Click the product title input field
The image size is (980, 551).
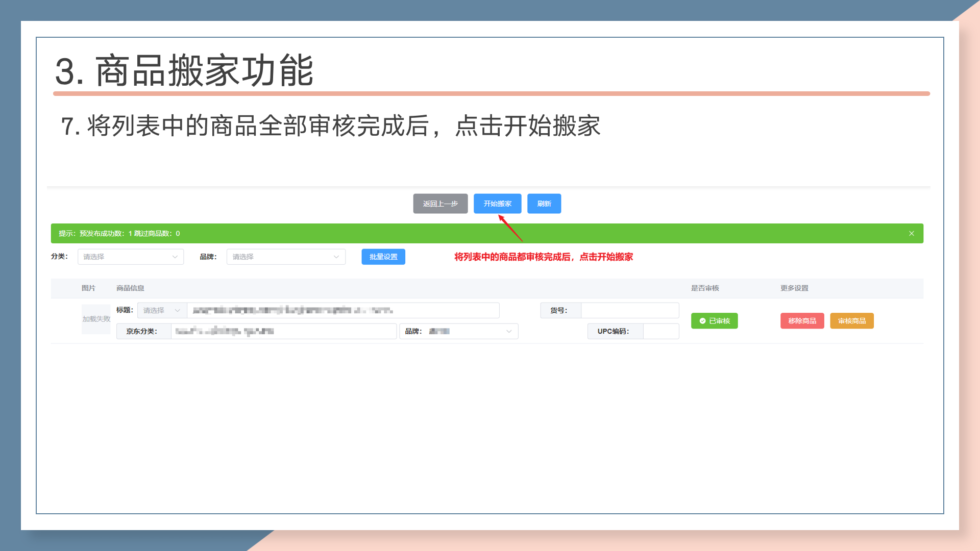(x=342, y=310)
